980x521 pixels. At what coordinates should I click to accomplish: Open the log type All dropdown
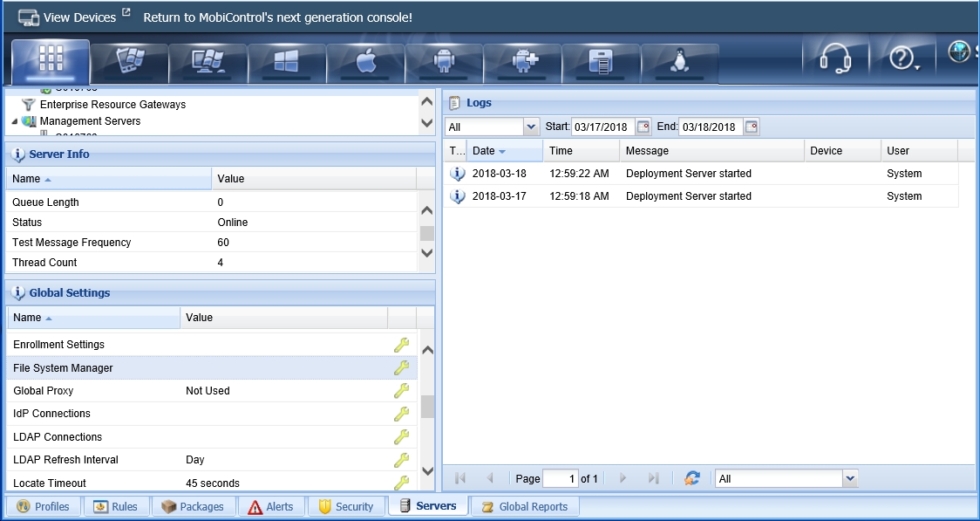(531, 127)
